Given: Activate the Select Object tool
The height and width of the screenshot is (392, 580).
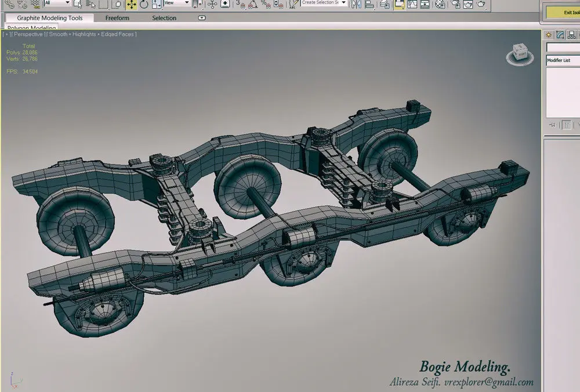Looking at the screenshot, I should (78, 4).
